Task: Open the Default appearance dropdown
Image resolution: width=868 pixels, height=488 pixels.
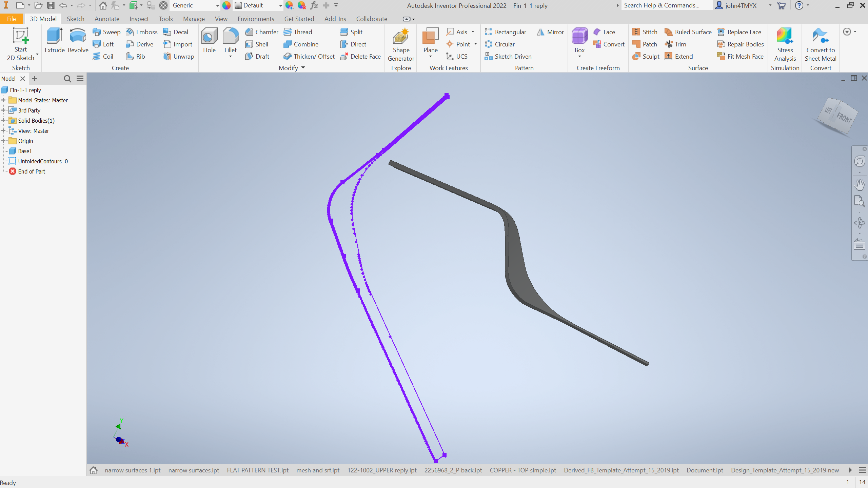Action: point(280,5)
